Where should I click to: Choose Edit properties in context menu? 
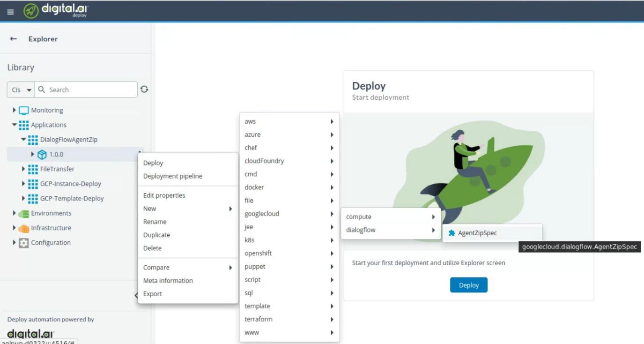click(x=188, y=195)
